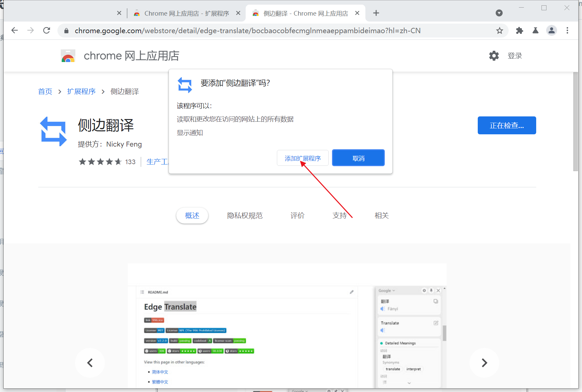Open web store settings gear

[x=494, y=56]
